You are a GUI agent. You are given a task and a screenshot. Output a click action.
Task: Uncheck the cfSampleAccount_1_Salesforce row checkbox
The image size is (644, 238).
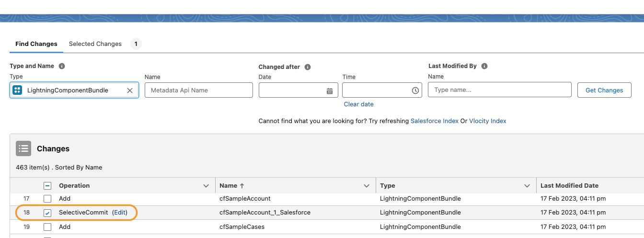tap(47, 213)
